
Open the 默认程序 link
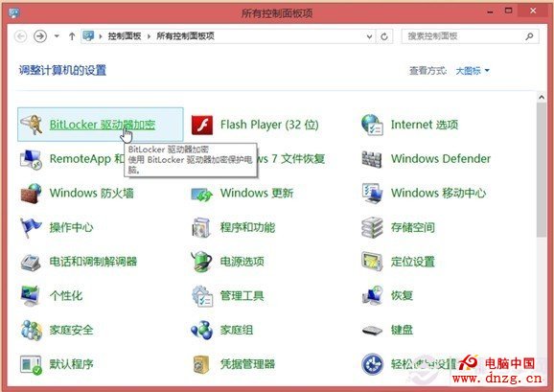[71, 364]
